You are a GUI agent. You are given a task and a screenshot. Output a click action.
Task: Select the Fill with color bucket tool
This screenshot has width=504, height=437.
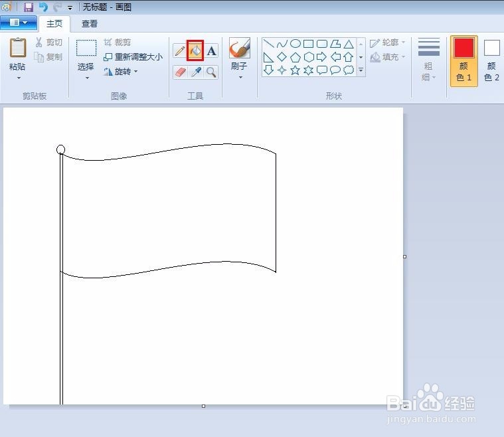click(195, 50)
